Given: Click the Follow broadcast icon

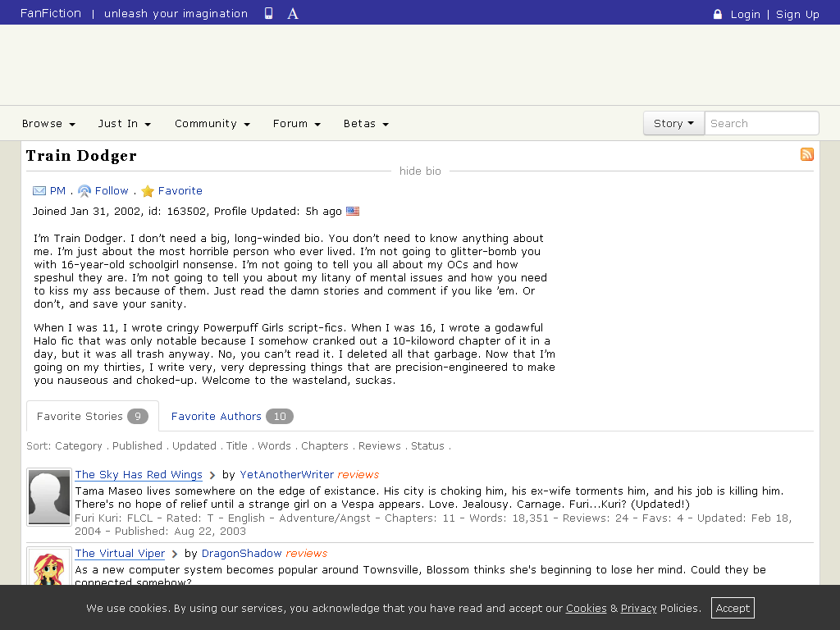Looking at the screenshot, I should (84, 190).
